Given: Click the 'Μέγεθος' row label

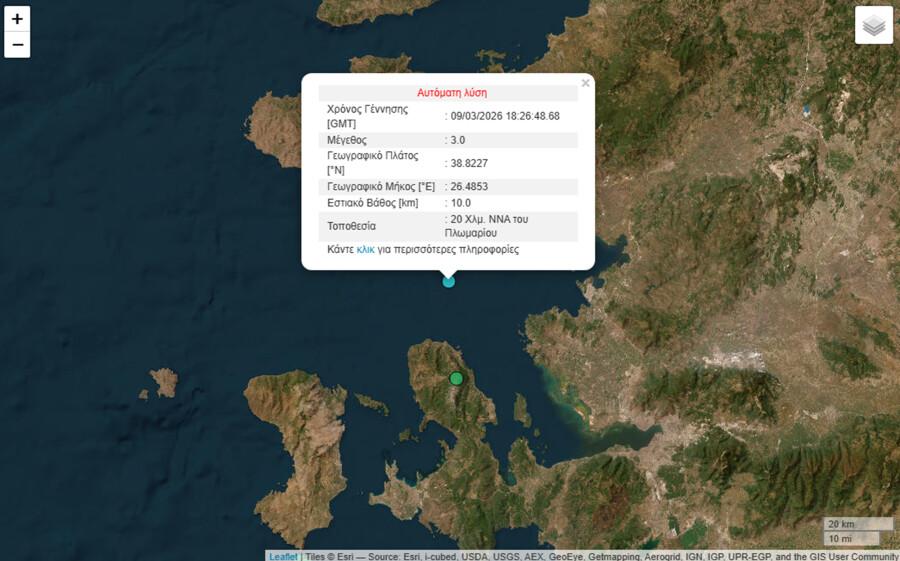Looking at the screenshot, I should pos(347,140).
